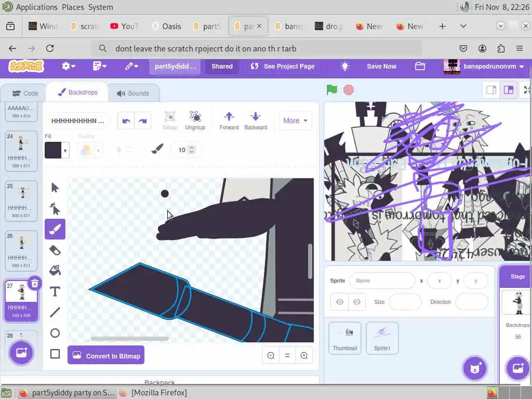Reset paint canvas zoom

pos(287,355)
